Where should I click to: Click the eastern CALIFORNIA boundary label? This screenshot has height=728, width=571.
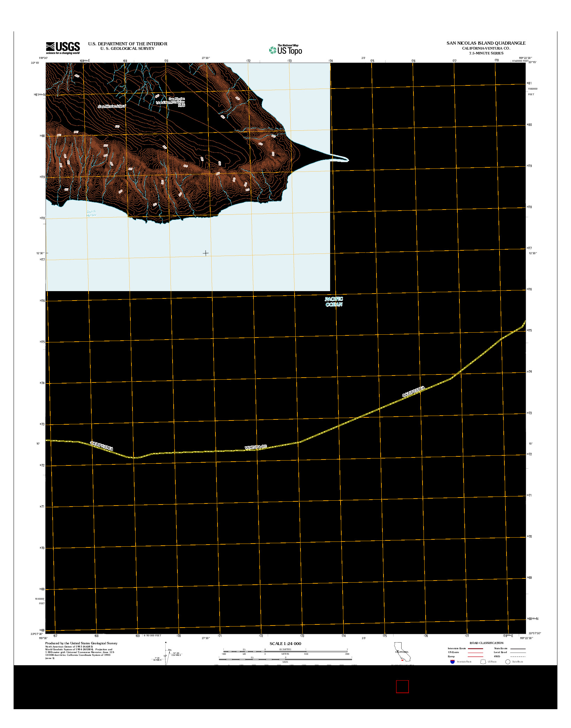[414, 392]
